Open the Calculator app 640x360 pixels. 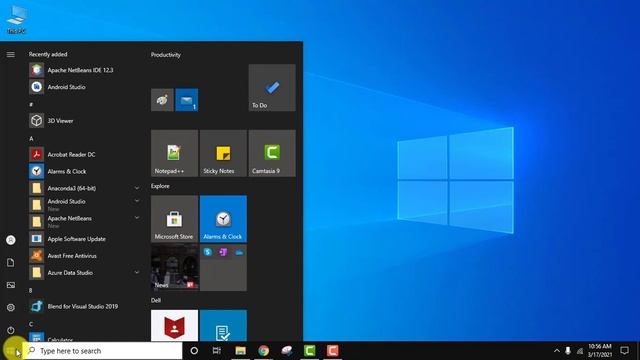(x=85, y=337)
